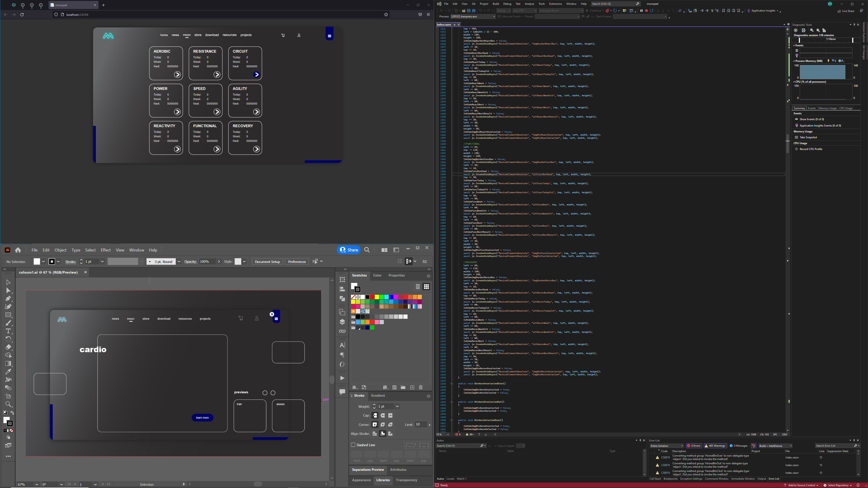Select the Rotate tool in Illustrator

click(x=8, y=339)
